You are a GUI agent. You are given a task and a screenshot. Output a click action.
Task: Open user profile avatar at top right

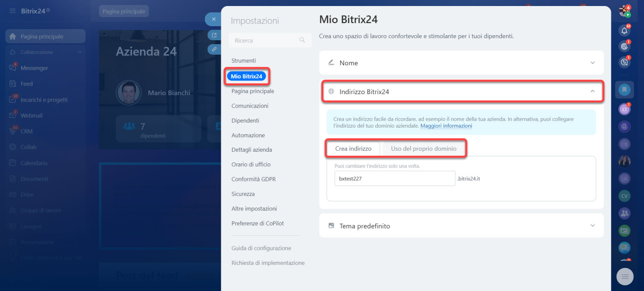point(624,11)
